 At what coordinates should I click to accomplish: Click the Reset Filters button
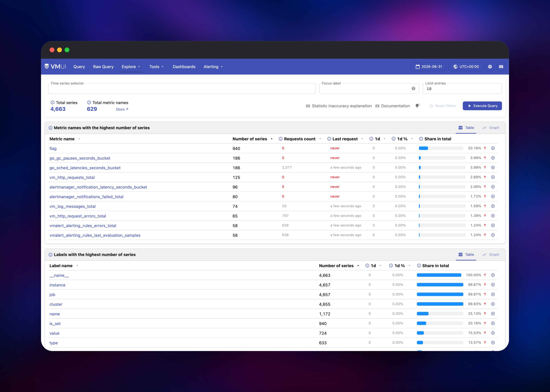coord(443,106)
